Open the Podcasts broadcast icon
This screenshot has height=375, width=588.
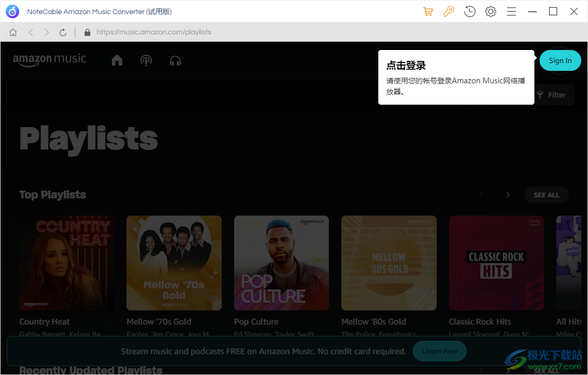point(146,60)
